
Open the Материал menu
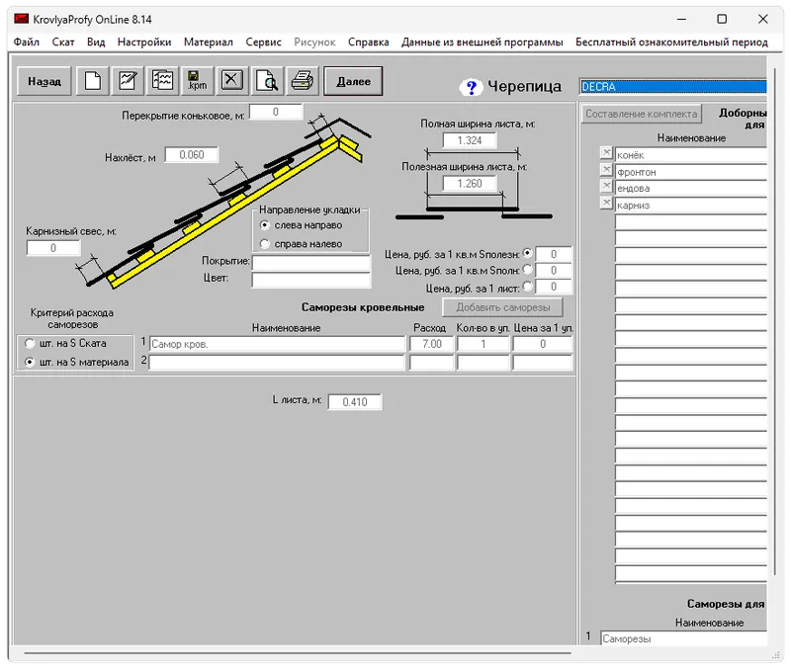[209, 42]
